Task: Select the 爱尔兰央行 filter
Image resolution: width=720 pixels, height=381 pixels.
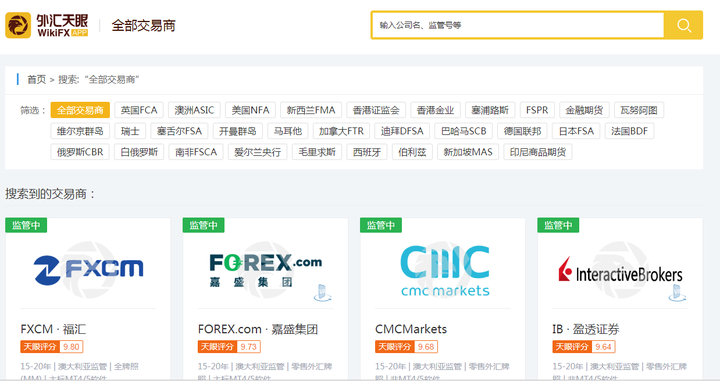Action: click(257, 152)
